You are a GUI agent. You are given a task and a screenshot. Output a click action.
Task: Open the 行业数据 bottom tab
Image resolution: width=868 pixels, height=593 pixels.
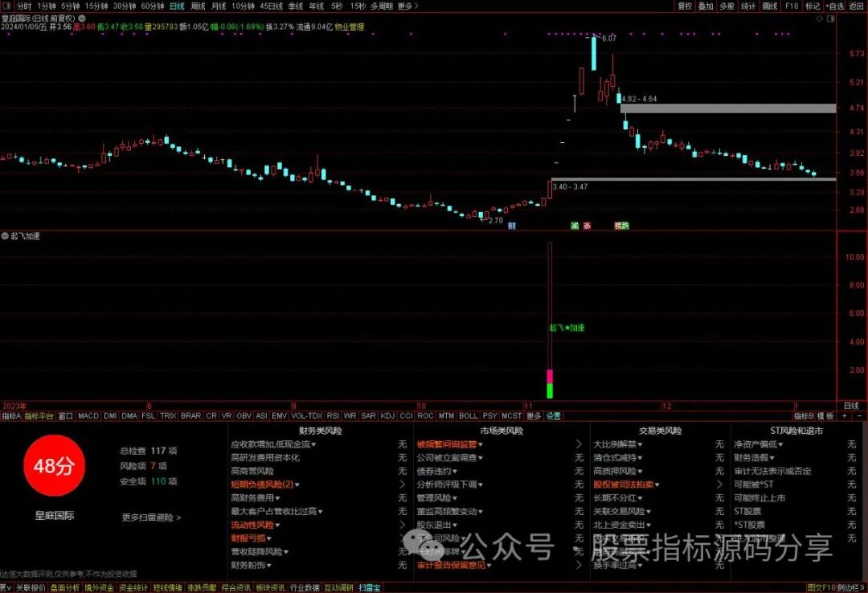[305, 588]
